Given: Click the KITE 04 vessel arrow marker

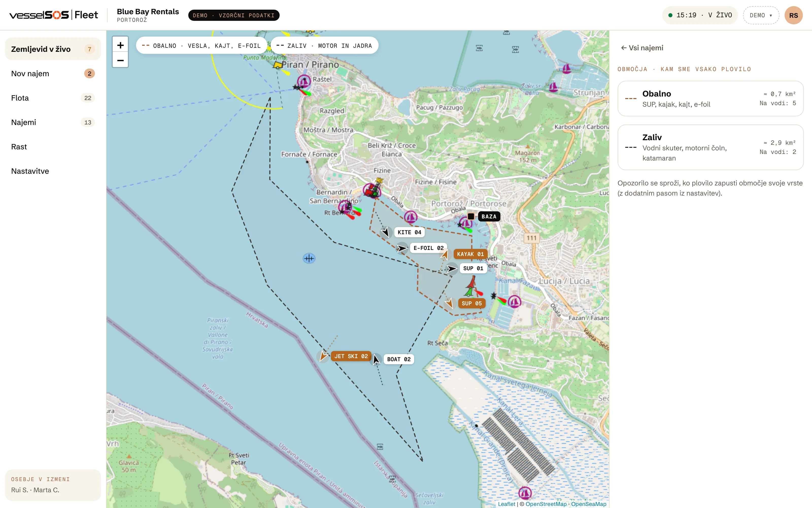Looking at the screenshot, I should coord(386,232).
